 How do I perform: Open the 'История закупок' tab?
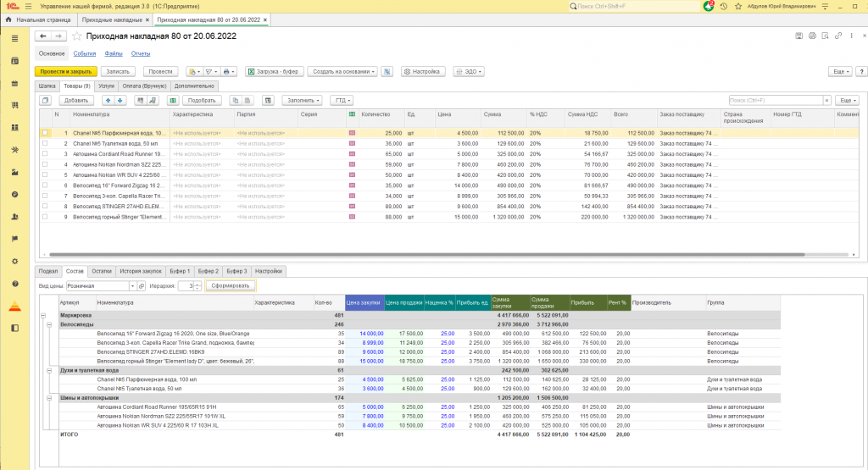(x=140, y=271)
